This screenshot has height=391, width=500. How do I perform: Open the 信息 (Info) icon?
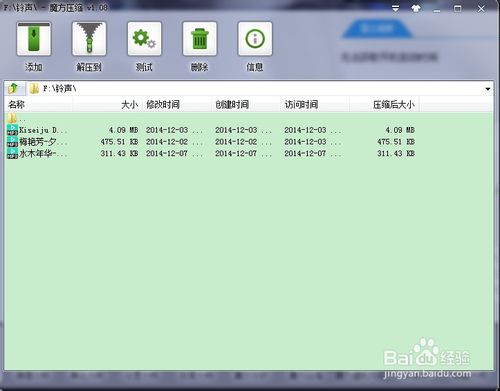pos(255,39)
